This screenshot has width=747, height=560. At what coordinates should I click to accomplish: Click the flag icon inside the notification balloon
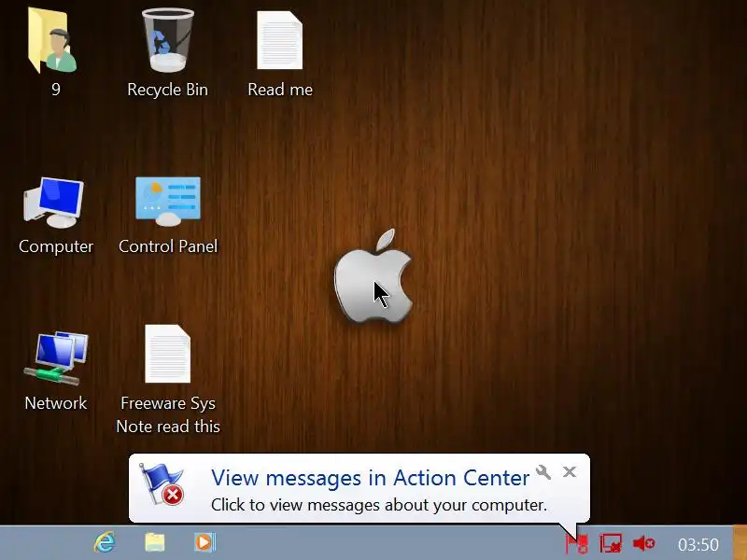162,483
